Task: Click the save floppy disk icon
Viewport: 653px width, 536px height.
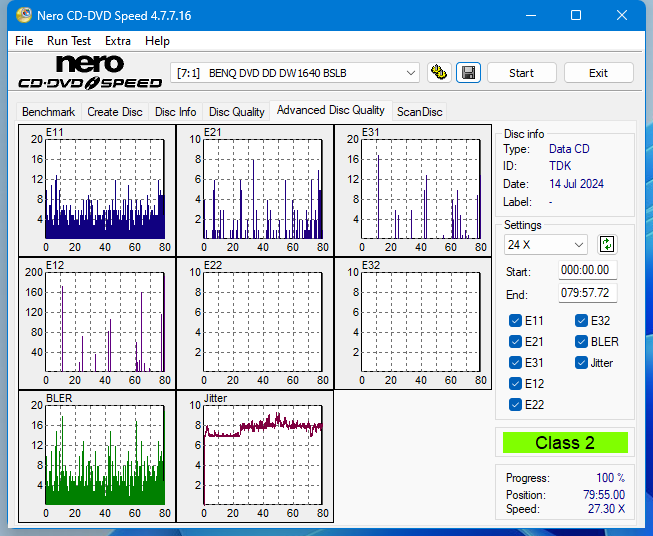Action: pyautogui.click(x=469, y=73)
